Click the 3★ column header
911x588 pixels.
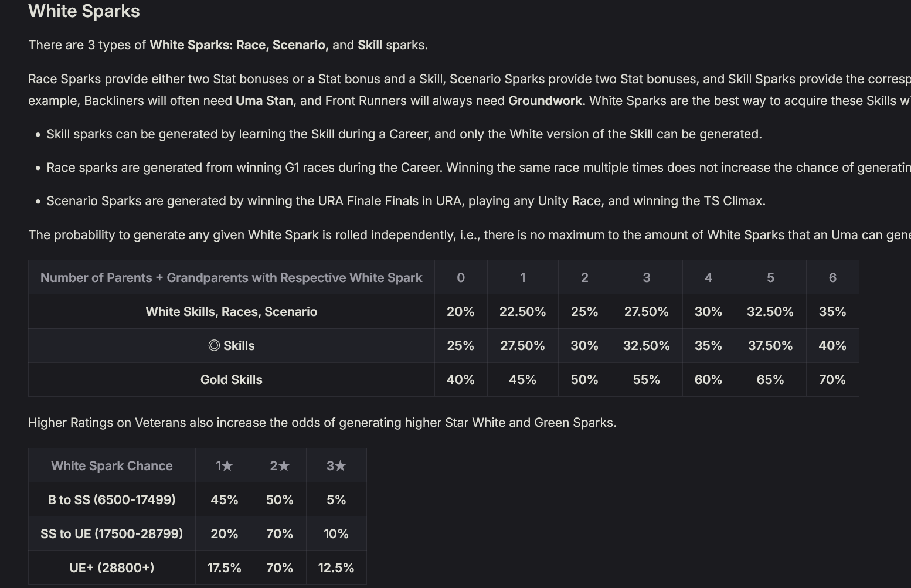[x=336, y=465]
